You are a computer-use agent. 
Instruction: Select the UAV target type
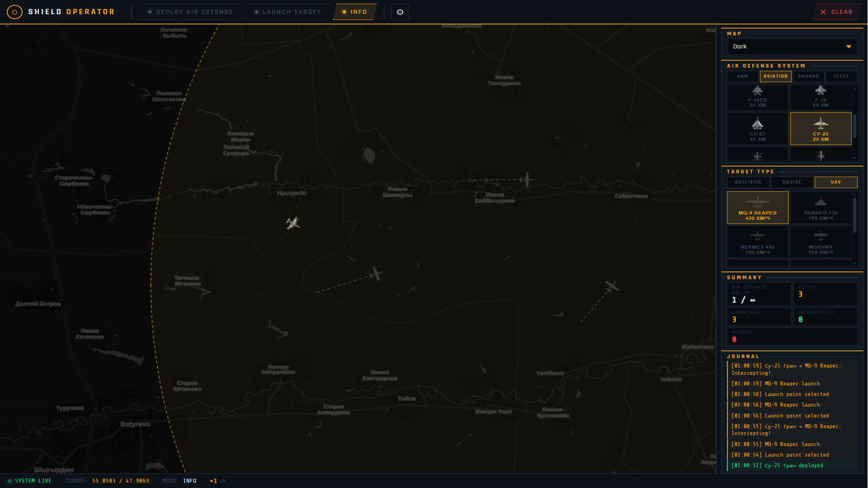tap(836, 182)
